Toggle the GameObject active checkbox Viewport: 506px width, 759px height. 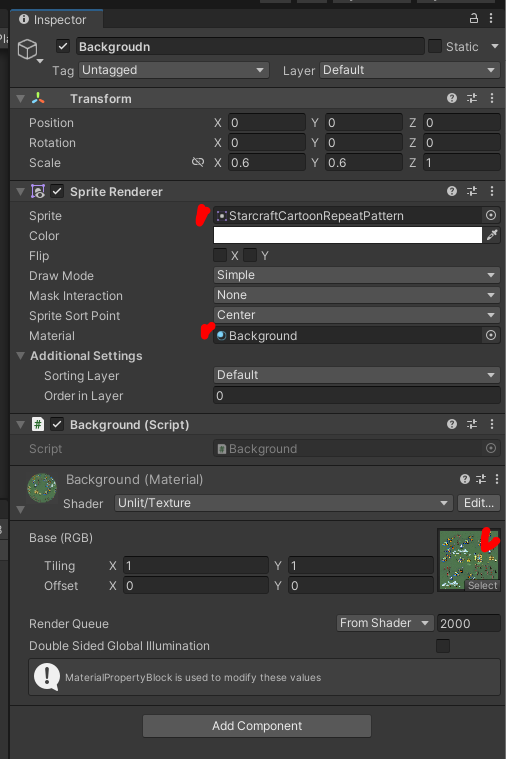[x=63, y=46]
